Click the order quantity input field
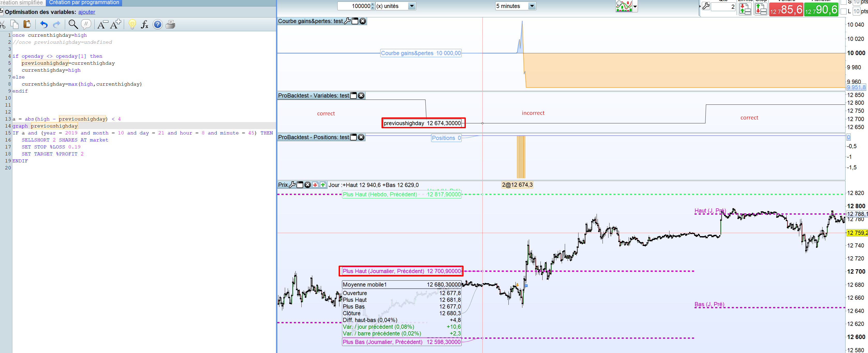Viewport: 868px width, 353px height. (x=723, y=7)
